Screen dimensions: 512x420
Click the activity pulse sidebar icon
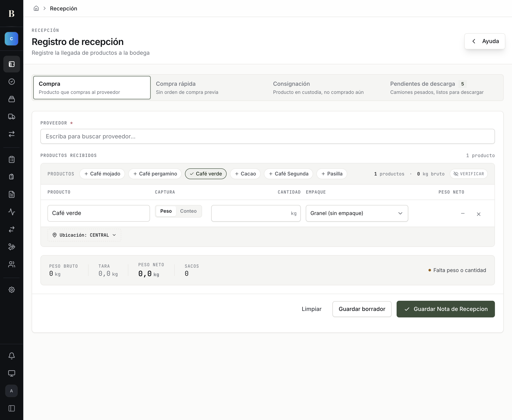click(12, 212)
